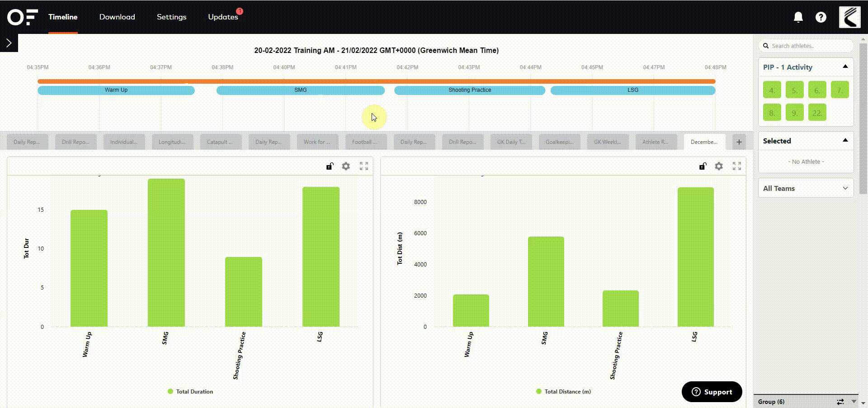Collapse the PIP - 1 Activity panel
The width and height of the screenshot is (868, 408).
tap(845, 66)
